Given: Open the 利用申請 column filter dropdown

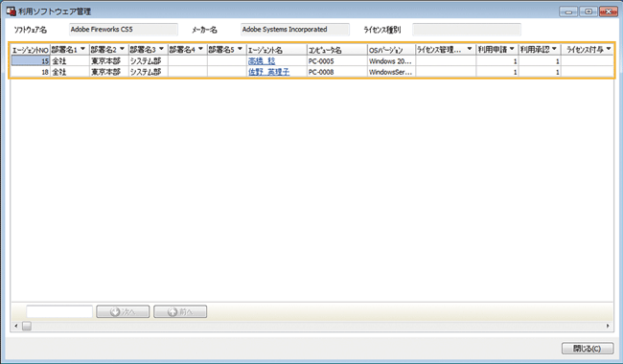Looking at the screenshot, I should [x=512, y=49].
